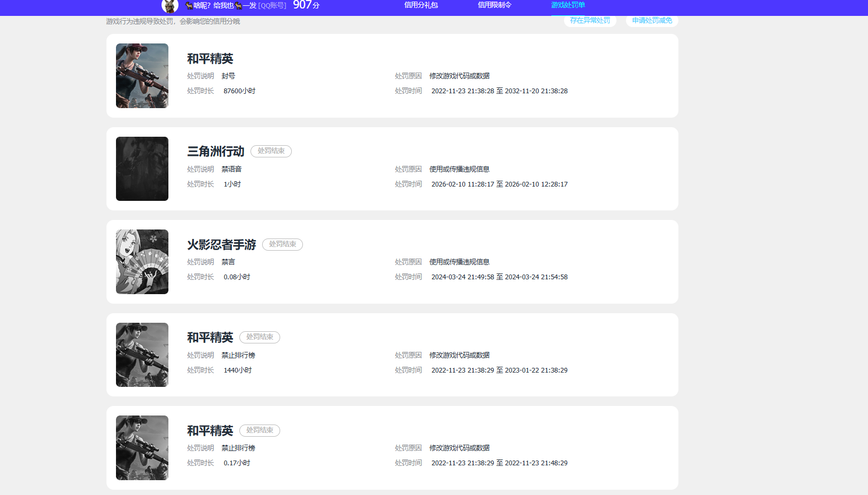The height and width of the screenshot is (495, 868).
Task: Click the 907分 credit score
Action: tap(306, 5)
